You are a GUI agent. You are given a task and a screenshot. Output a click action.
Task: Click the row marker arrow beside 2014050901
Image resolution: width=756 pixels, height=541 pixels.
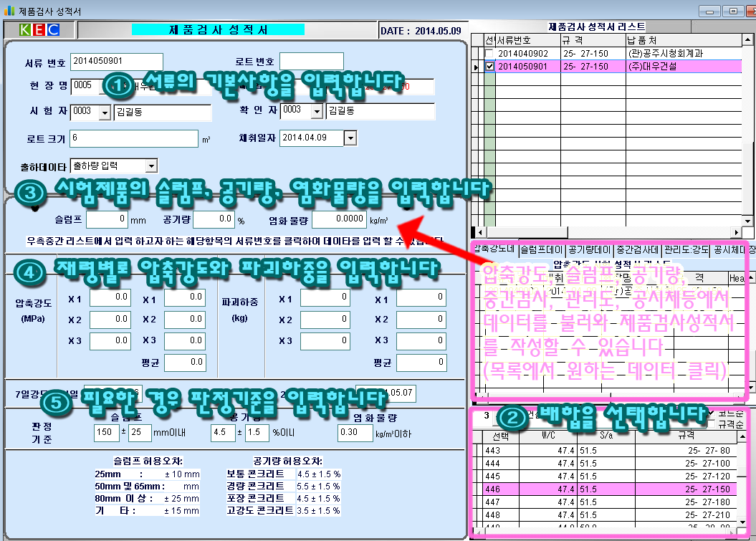coord(476,67)
